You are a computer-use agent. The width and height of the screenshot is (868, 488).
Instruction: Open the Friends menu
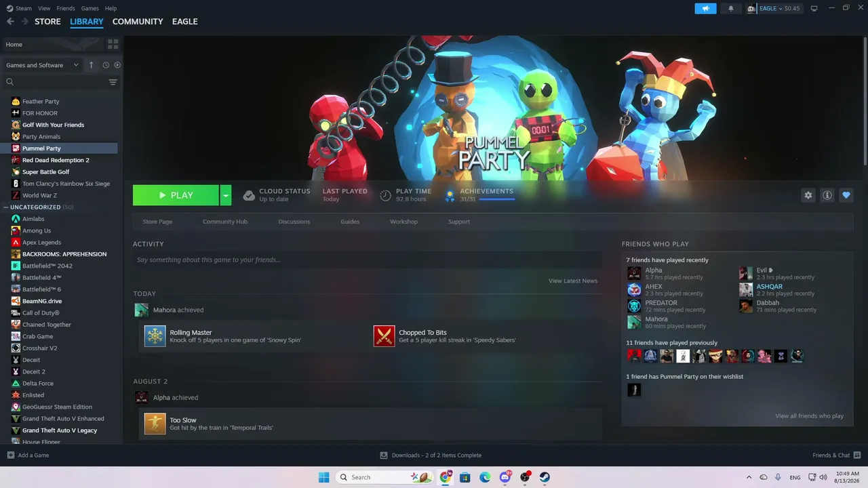(x=66, y=8)
